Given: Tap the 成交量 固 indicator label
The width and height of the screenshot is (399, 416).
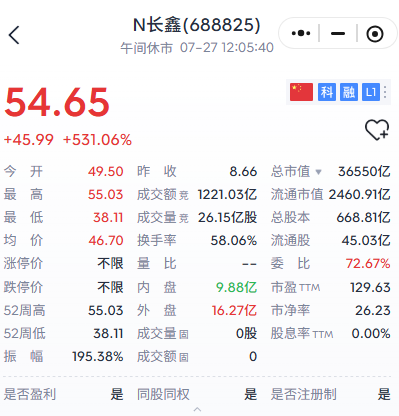Looking at the screenshot, I should 184,334.
